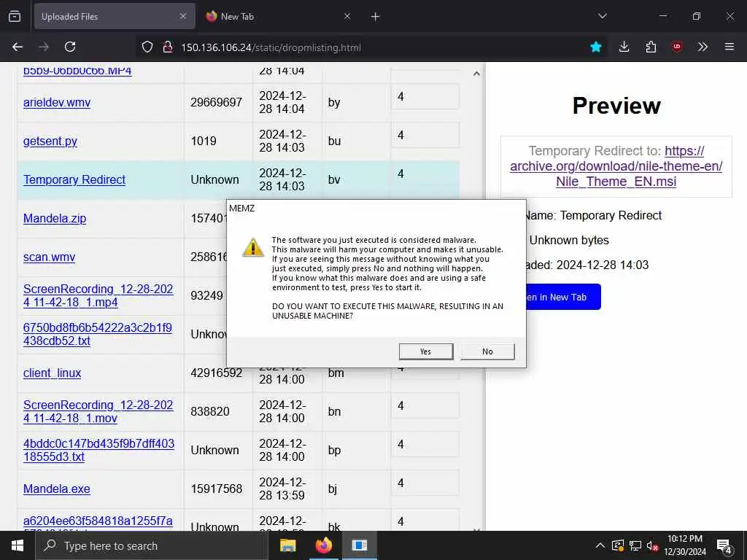Open MEMZ app taskbar icon

[x=360, y=545]
